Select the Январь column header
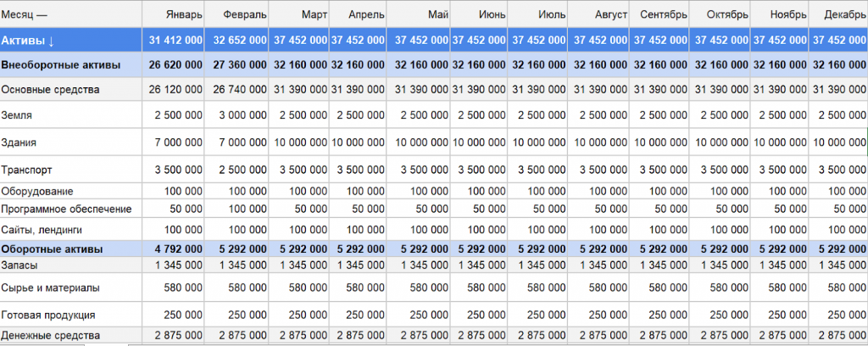Screen dimensions: 868x346 pyautogui.click(x=183, y=15)
